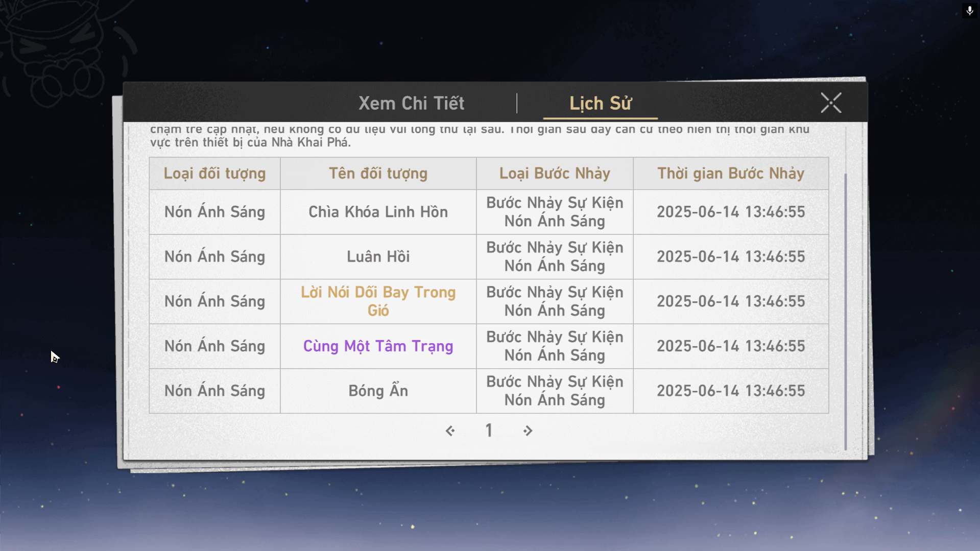This screenshot has height=551, width=980.
Task: Click the Thời gian Bước Nhảy column header
Action: (730, 174)
